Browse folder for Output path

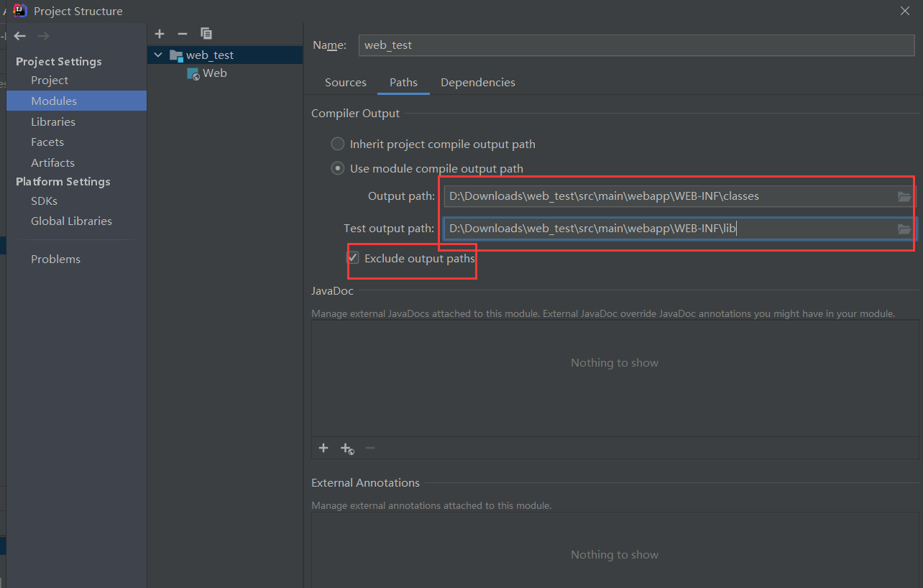click(x=904, y=196)
